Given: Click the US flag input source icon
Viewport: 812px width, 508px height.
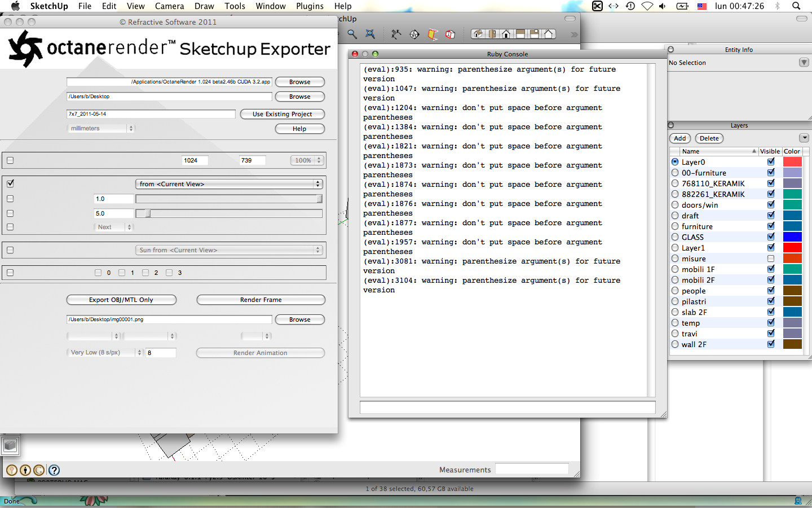Looking at the screenshot, I should pos(702,6).
